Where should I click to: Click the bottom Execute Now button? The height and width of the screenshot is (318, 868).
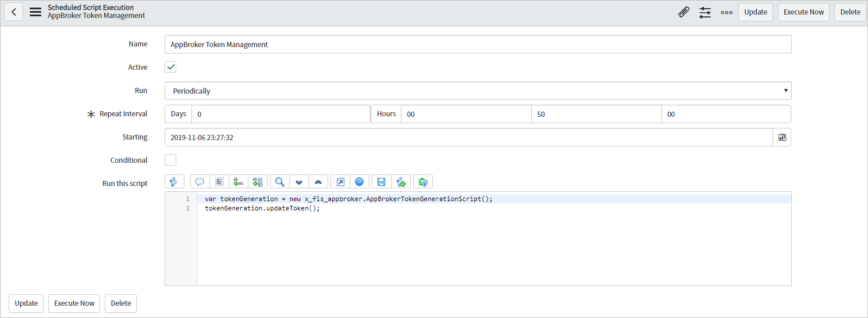pos(74,303)
